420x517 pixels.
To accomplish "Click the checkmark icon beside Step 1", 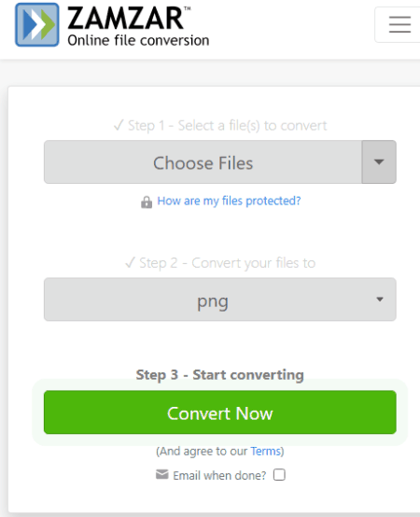I will [119, 125].
